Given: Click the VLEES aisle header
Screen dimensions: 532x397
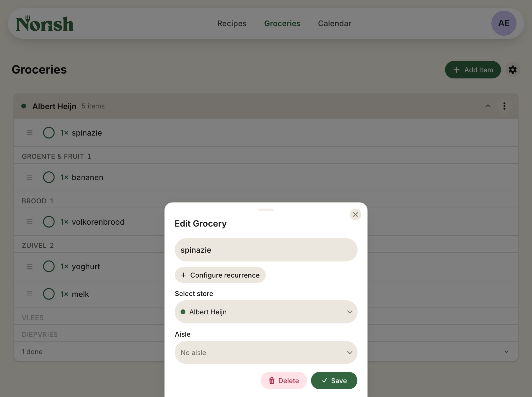Looking at the screenshot, I should point(33,318).
